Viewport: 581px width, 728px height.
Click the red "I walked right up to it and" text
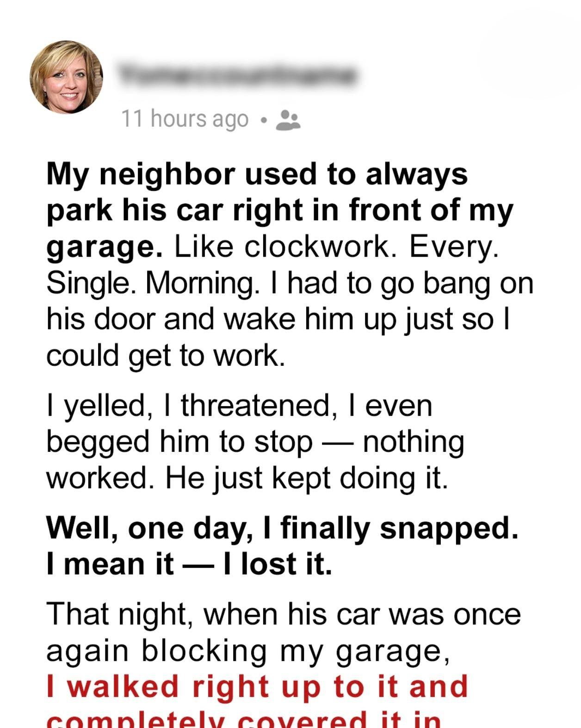(257, 686)
